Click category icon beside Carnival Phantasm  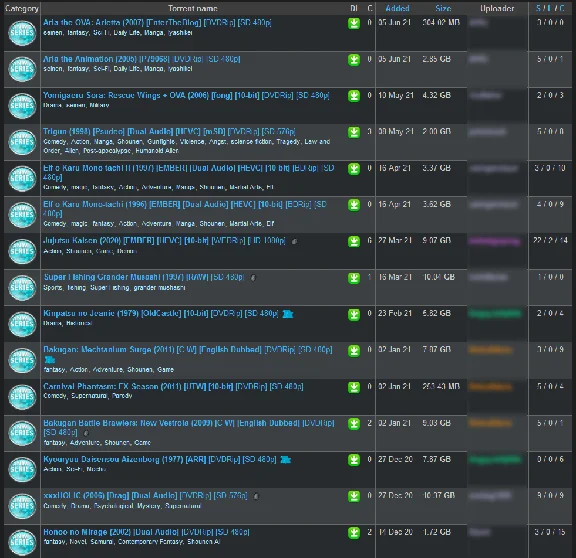22,397
